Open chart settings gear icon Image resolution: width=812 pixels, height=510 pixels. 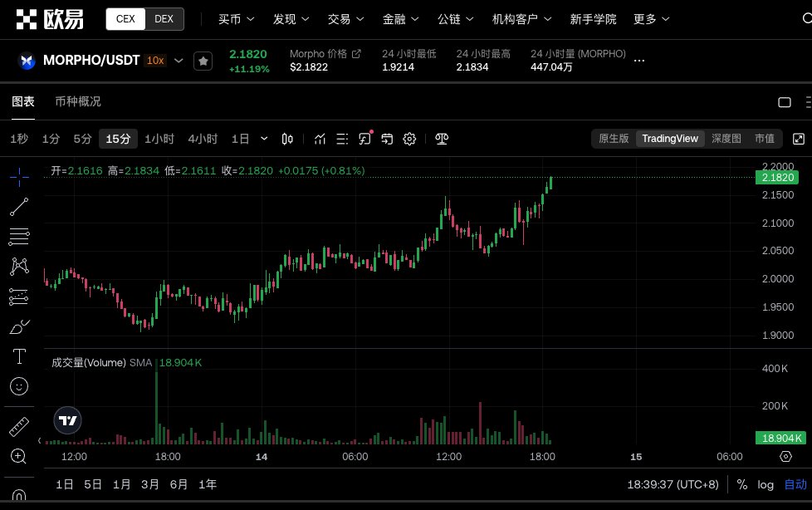coord(409,139)
